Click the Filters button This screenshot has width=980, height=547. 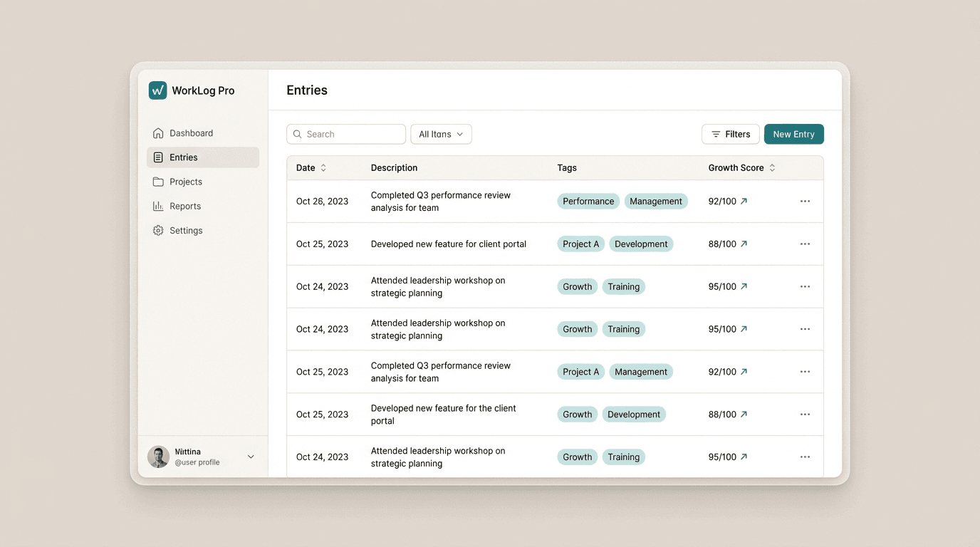click(730, 134)
